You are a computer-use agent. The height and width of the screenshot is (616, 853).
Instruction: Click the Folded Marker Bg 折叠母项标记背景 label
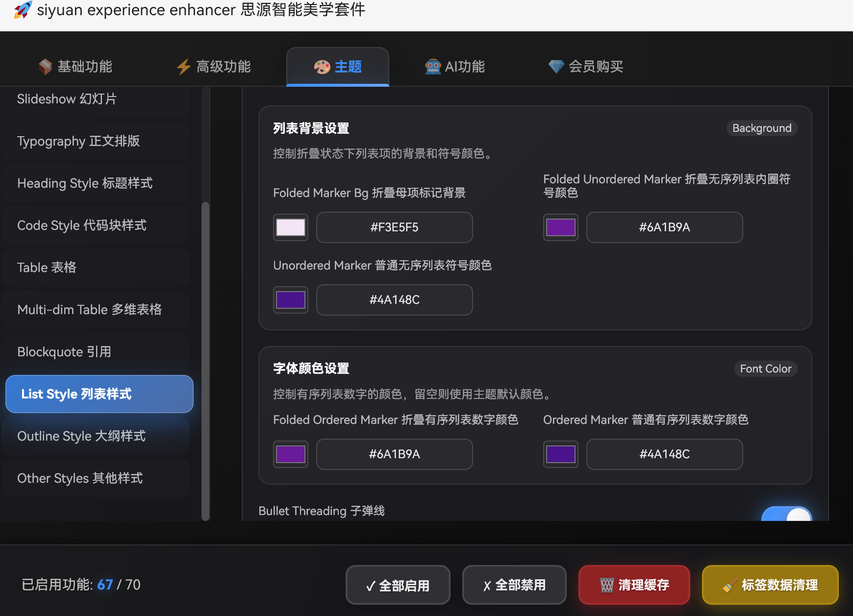pos(370,193)
